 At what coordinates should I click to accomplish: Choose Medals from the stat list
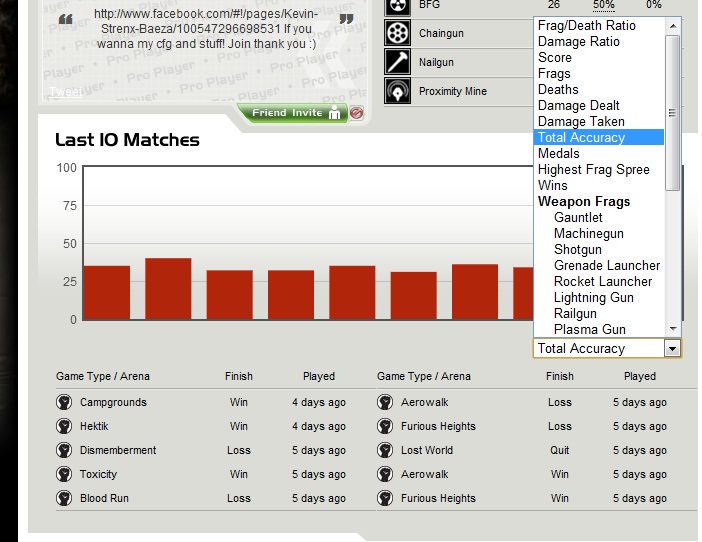558,153
